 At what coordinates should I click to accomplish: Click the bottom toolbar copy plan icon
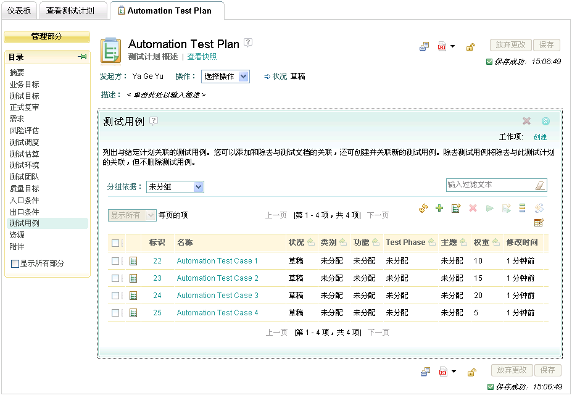pyautogui.click(x=425, y=372)
